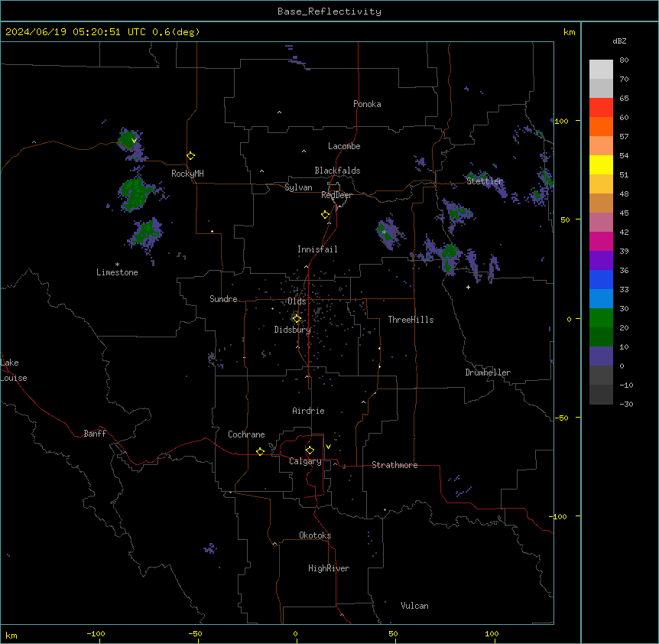Viewport: 659px width, 644px height.
Task: Pick the dark orange 60–57 dBZ swatch
Action: click(601, 126)
